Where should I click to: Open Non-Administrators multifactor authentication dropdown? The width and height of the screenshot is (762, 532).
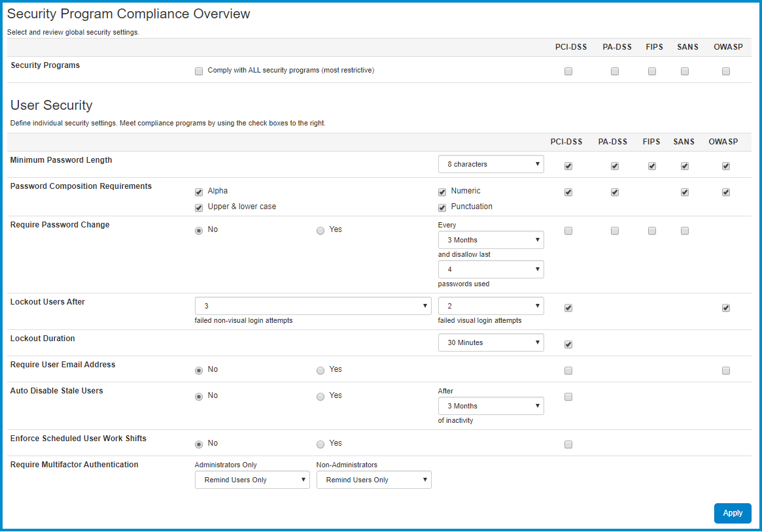pyautogui.click(x=373, y=480)
